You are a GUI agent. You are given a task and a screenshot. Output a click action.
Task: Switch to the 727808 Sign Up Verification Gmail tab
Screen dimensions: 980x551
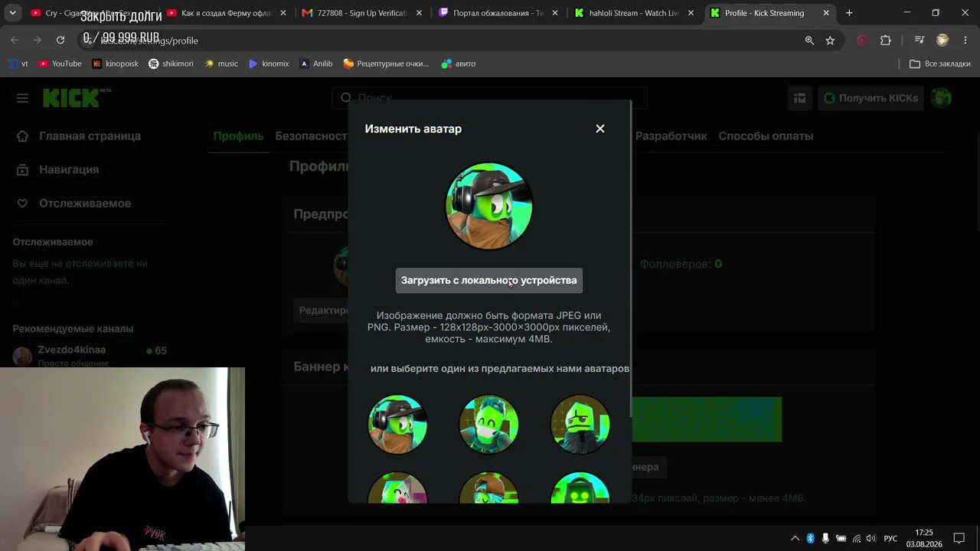click(x=362, y=13)
